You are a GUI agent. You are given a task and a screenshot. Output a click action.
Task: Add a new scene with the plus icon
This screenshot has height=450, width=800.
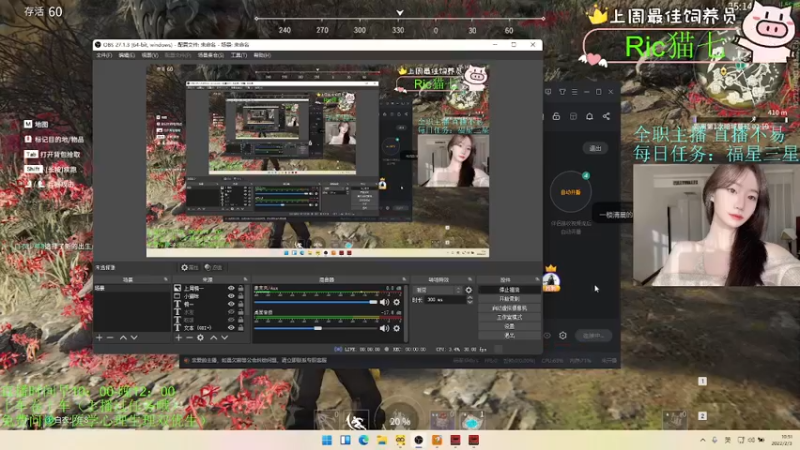point(99,338)
